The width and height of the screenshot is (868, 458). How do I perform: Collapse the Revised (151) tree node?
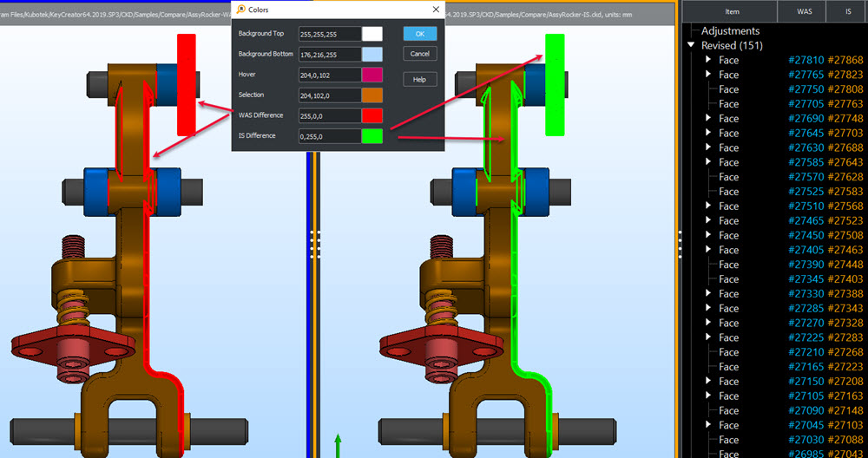(x=691, y=45)
